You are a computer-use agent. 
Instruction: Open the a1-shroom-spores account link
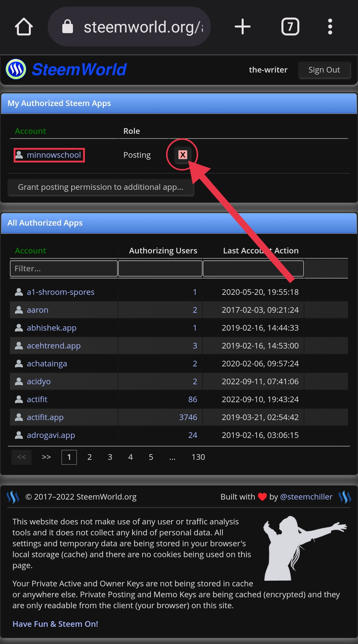tap(61, 292)
